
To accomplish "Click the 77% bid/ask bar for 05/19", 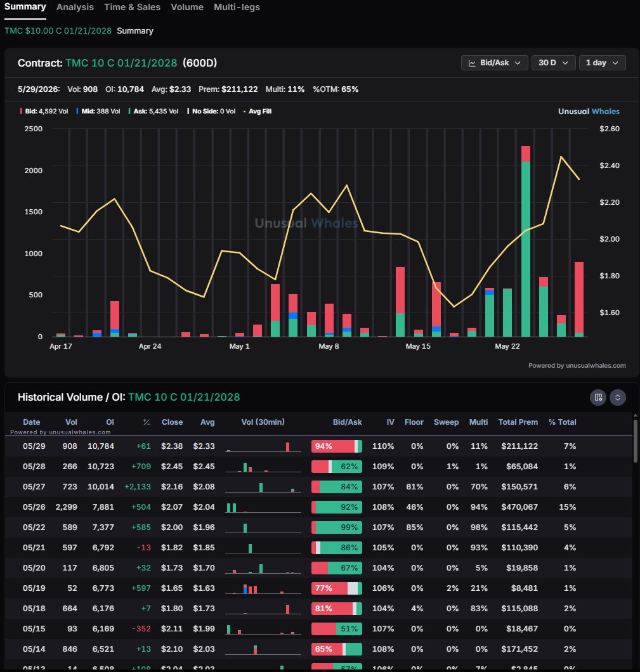I will 337,588.
